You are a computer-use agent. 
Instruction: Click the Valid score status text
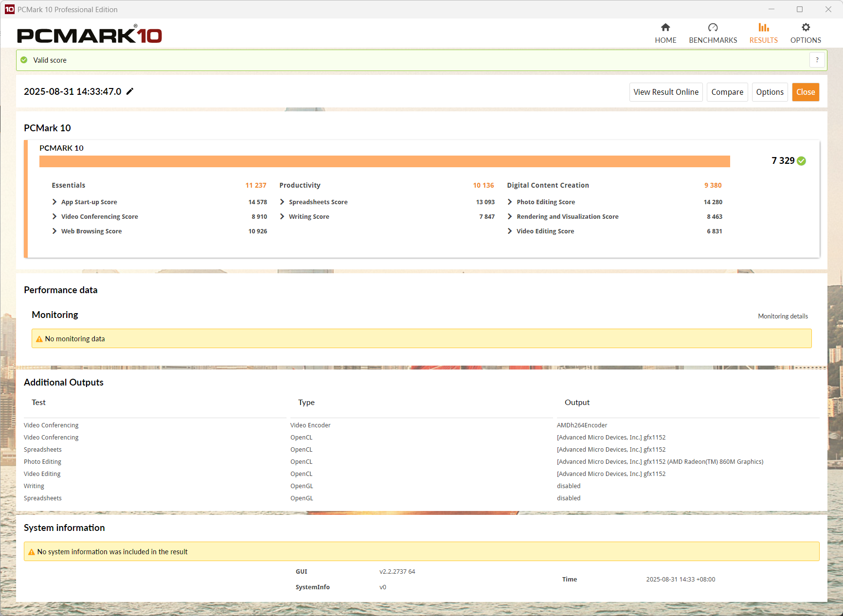(x=50, y=60)
